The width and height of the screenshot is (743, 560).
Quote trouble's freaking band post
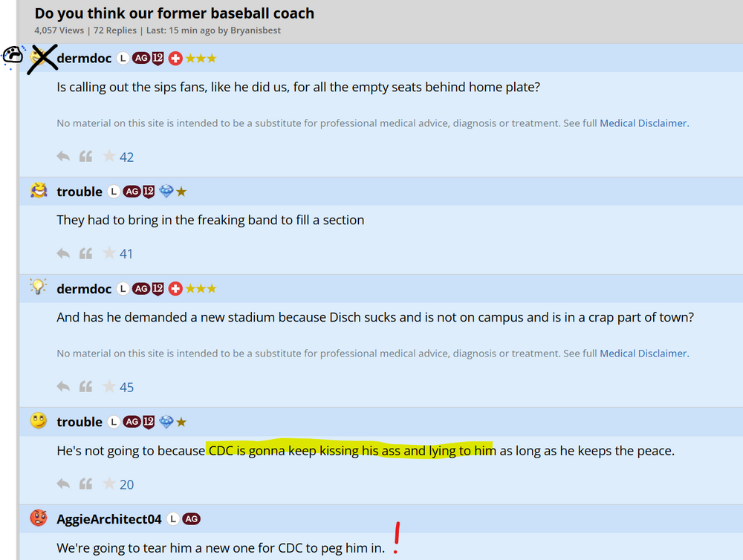(x=85, y=253)
